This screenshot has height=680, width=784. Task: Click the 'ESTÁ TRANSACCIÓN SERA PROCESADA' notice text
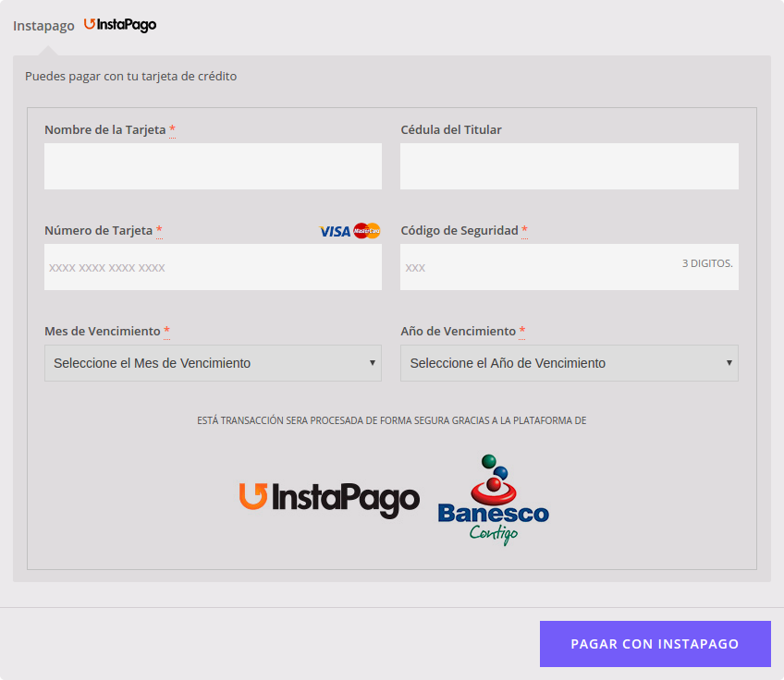pyautogui.click(x=391, y=420)
